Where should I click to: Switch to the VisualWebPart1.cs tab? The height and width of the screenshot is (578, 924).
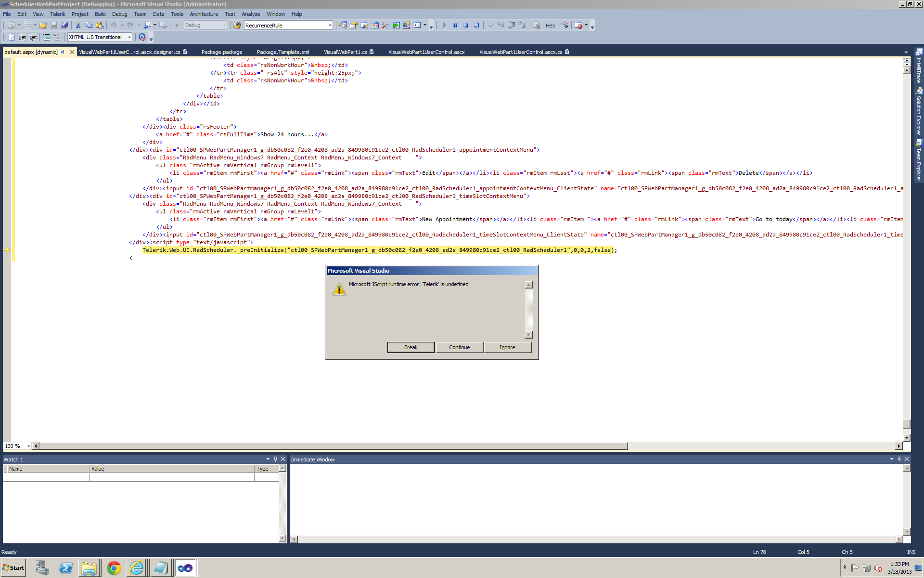pos(345,52)
